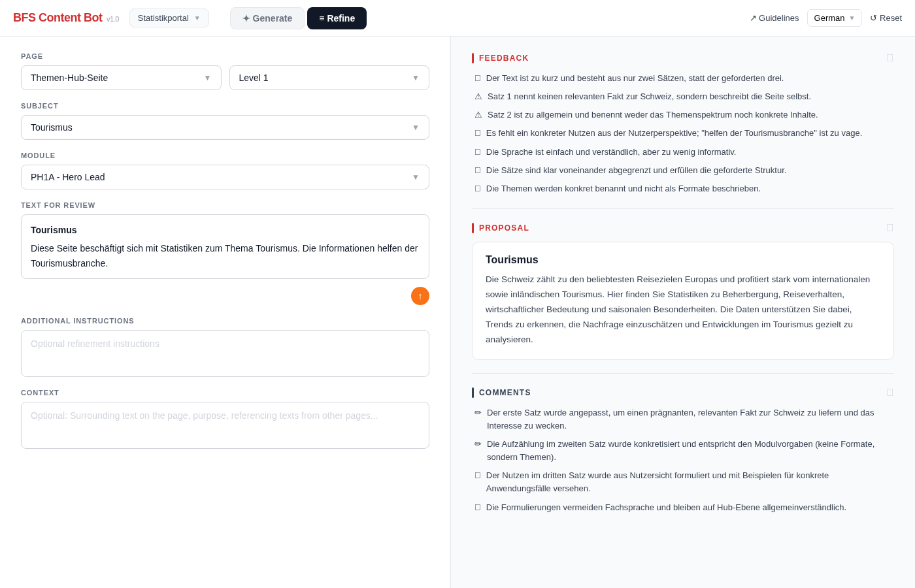The image size is (915, 588).
Task: Check the comment about avoiding Fachsprache
Action: pyautogui.click(x=478, y=507)
